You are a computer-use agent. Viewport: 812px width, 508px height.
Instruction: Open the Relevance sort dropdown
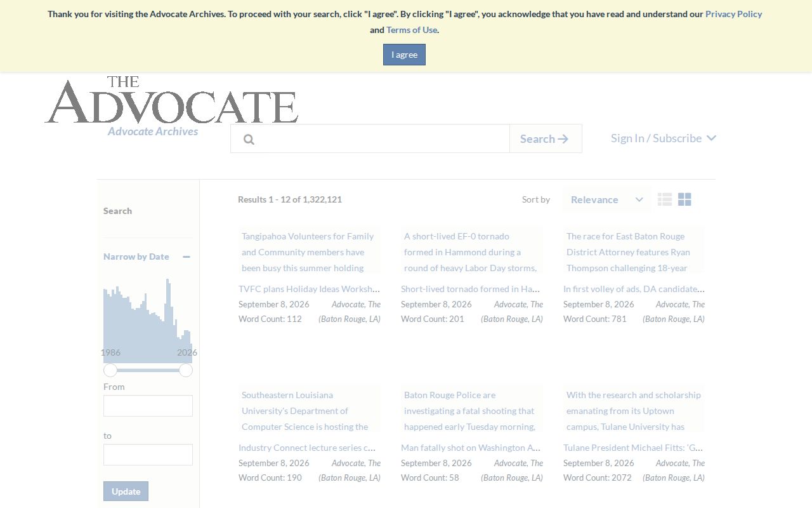click(x=606, y=199)
